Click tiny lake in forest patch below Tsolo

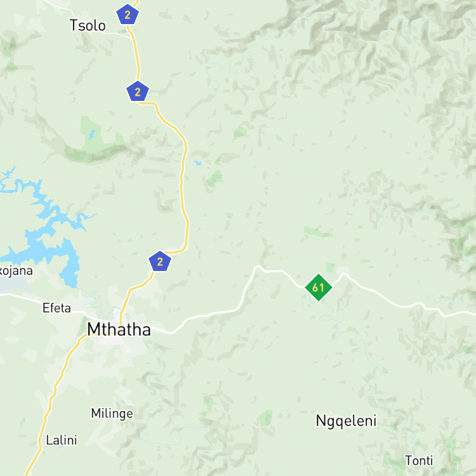pos(91,135)
